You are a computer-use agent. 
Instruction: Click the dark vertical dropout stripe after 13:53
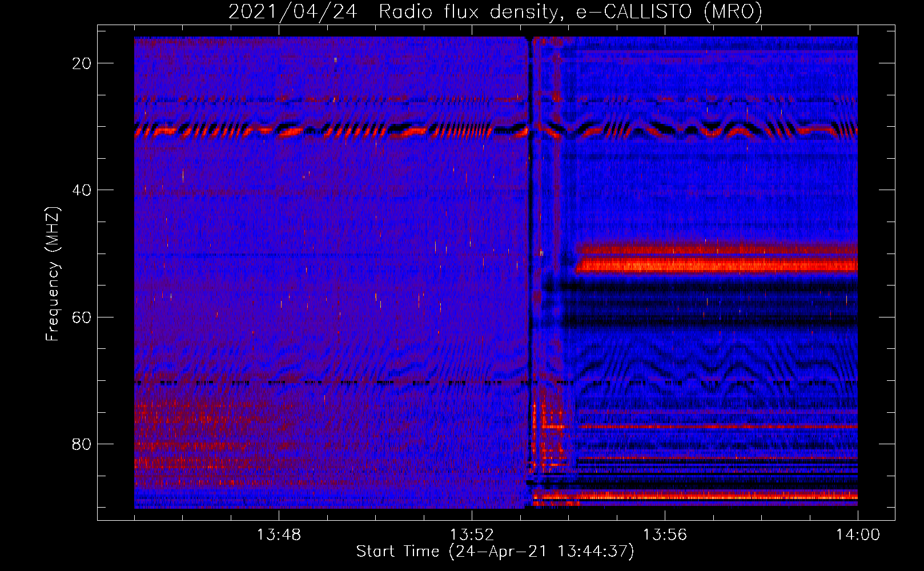[x=530, y=272]
